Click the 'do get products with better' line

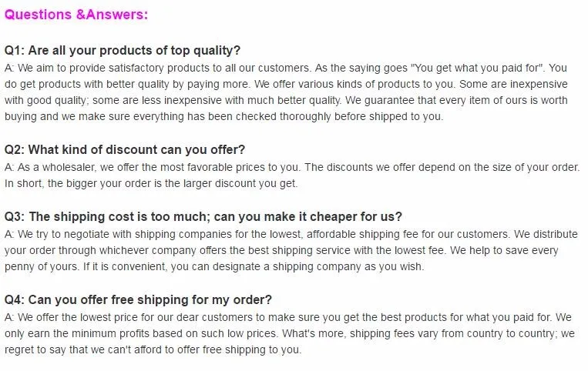(286, 84)
